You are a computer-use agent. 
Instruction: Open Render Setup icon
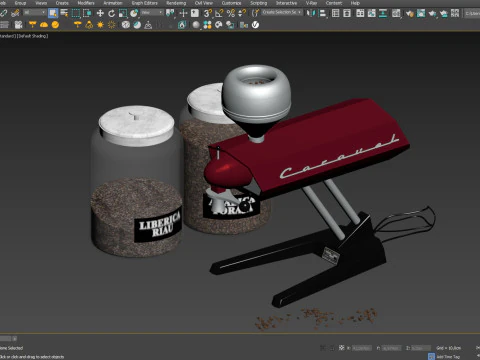click(x=410, y=13)
